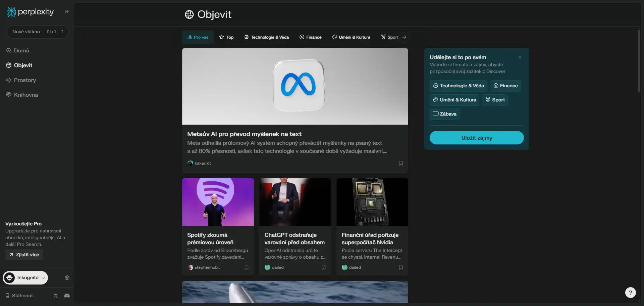Switch to the Top tab
The image size is (644, 306).
click(226, 37)
